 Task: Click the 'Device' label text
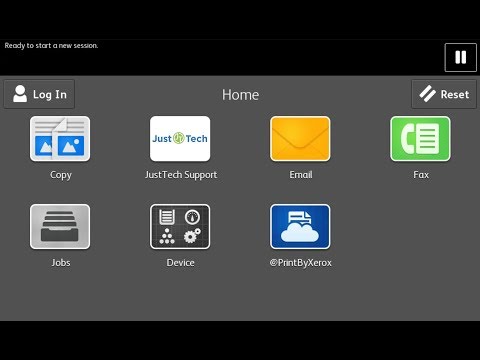click(180, 263)
